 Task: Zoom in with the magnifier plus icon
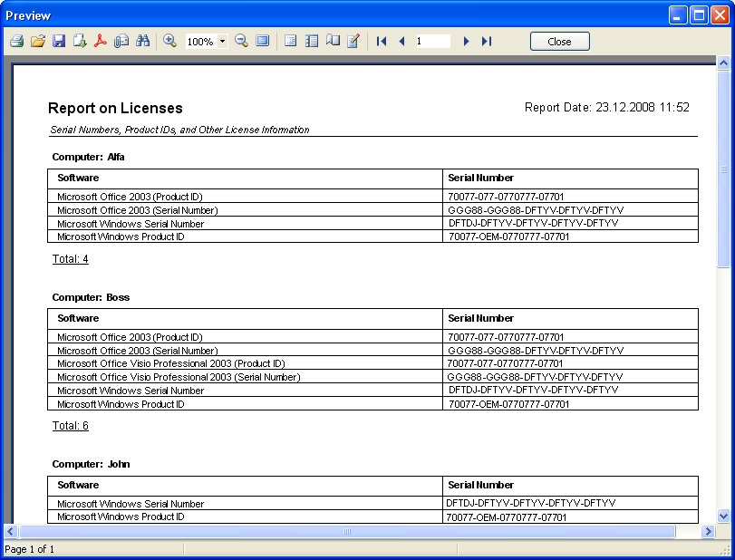[x=169, y=42]
